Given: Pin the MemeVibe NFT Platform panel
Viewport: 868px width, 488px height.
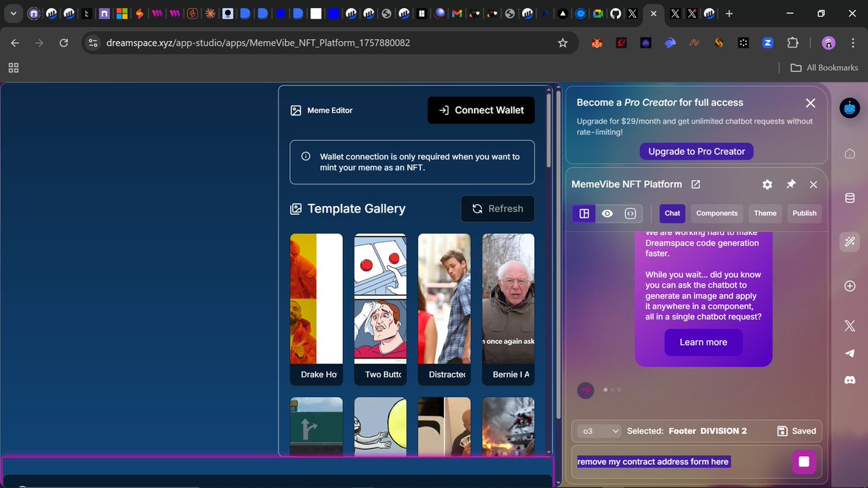Looking at the screenshot, I should pyautogui.click(x=791, y=184).
